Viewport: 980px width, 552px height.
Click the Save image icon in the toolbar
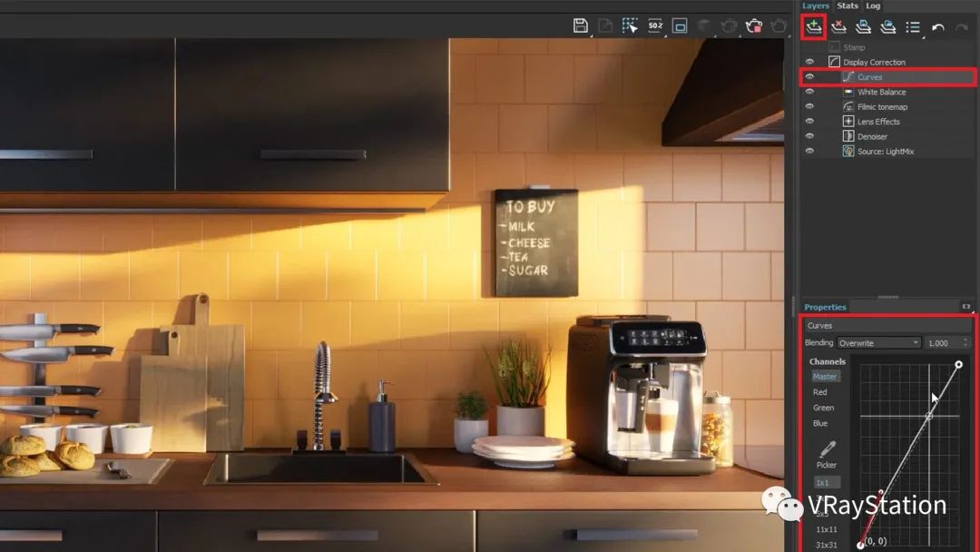[x=581, y=26]
